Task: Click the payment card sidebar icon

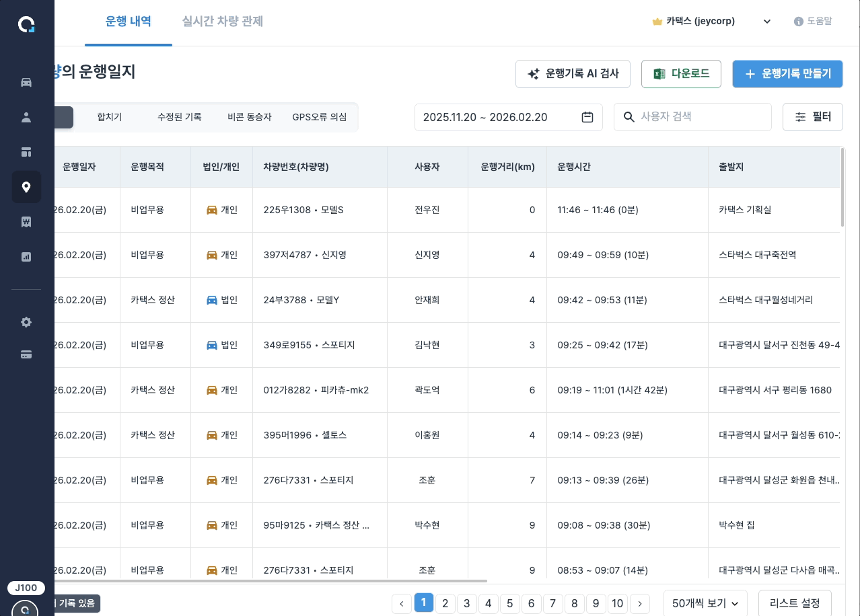Action: [26, 354]
